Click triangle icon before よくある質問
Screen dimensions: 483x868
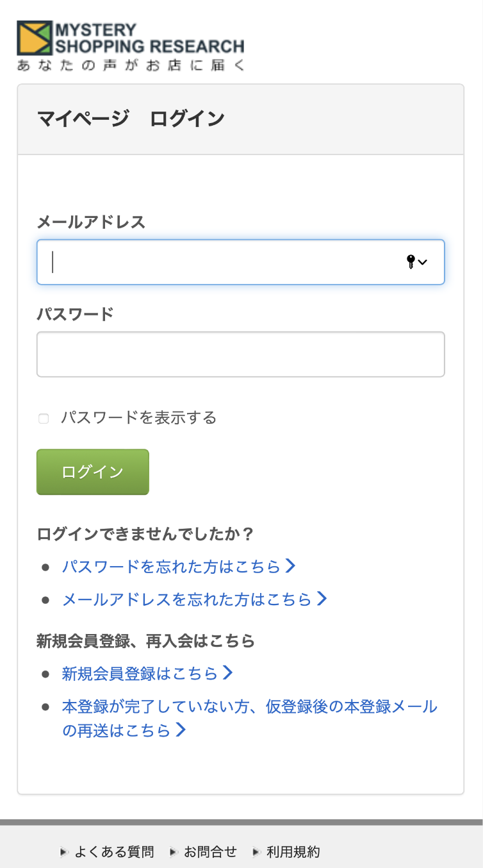63,852
